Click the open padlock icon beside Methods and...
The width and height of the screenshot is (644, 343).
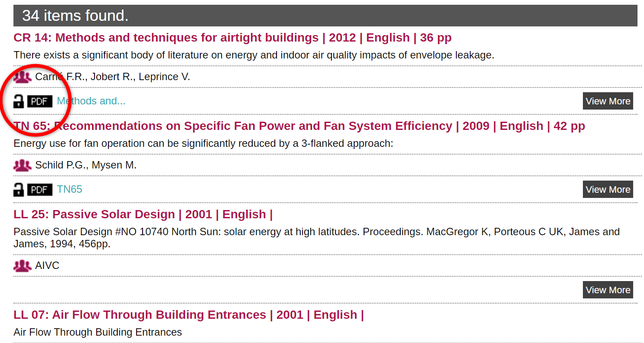(x=19, y=101)
